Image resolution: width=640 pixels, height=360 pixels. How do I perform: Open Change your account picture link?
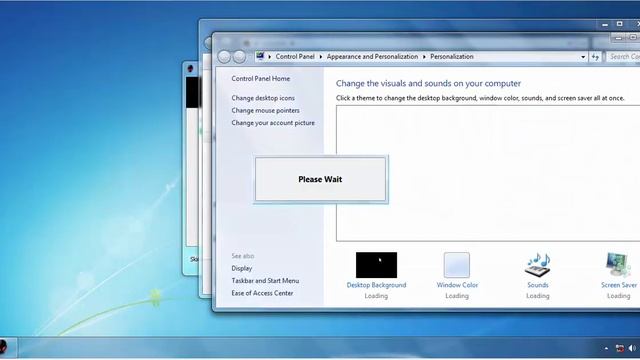273,122
